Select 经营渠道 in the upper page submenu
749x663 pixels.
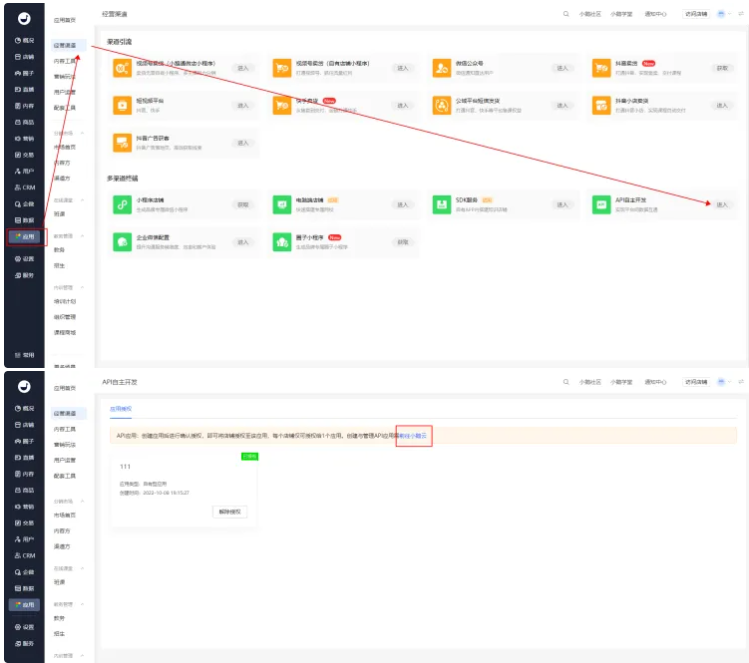point(69,45)
